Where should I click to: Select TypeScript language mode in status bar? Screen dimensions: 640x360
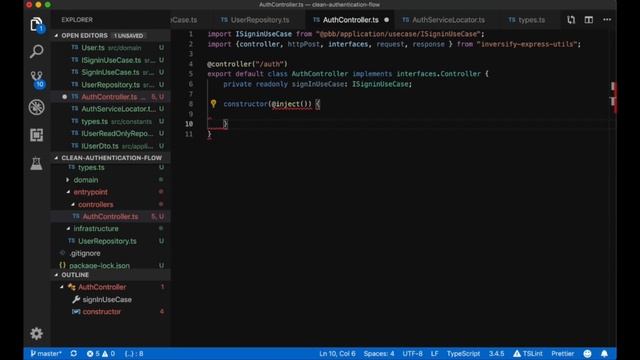463,353
